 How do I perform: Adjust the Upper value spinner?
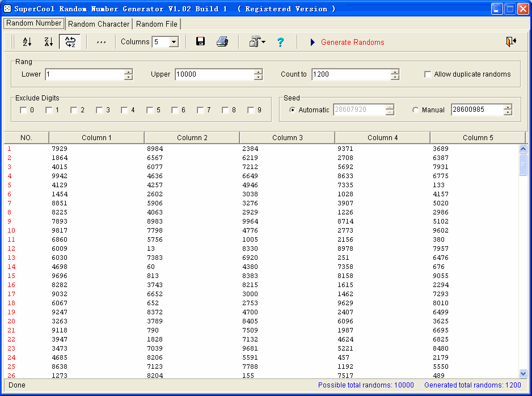[258, 74]
